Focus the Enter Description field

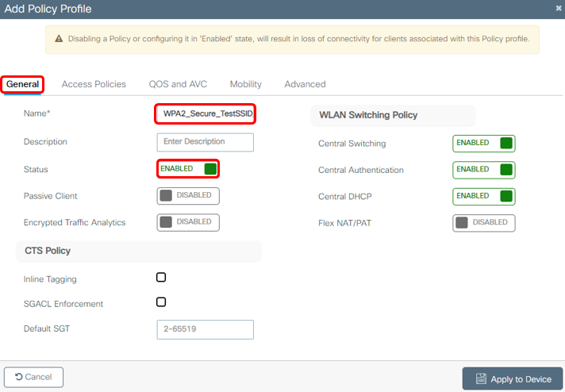click(206, 142)
